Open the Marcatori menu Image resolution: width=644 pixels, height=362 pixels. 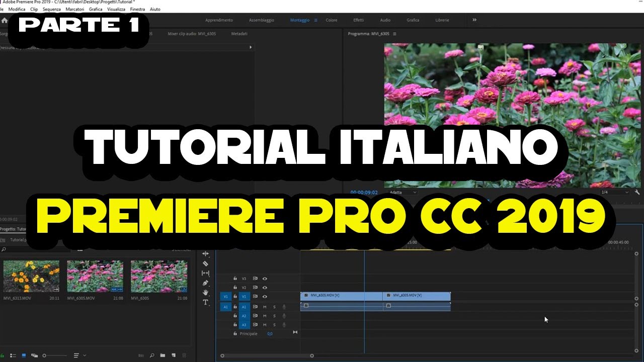[x=75, y=9]
